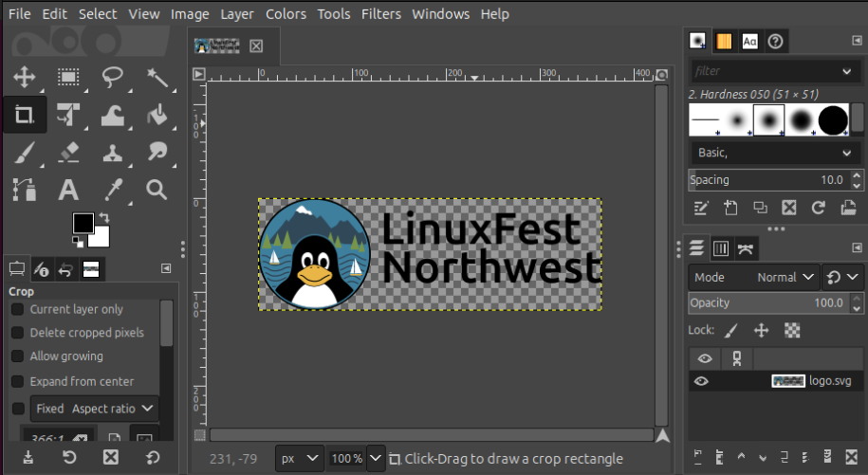Image resolution: width=868 pixels, height=475 pixels.
Task: Adjust the layer Opacity slider
Action: click(769, 302)
